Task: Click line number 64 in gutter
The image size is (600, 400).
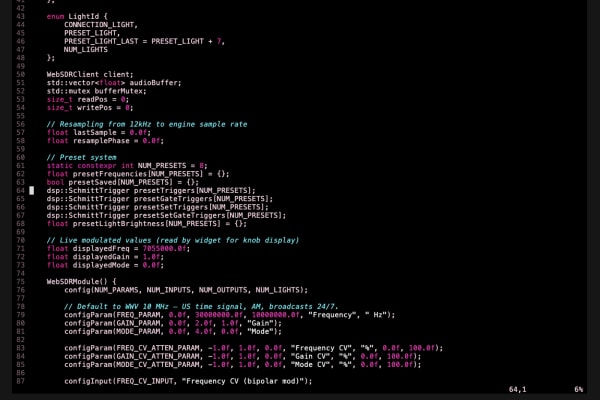Action: 21,191
